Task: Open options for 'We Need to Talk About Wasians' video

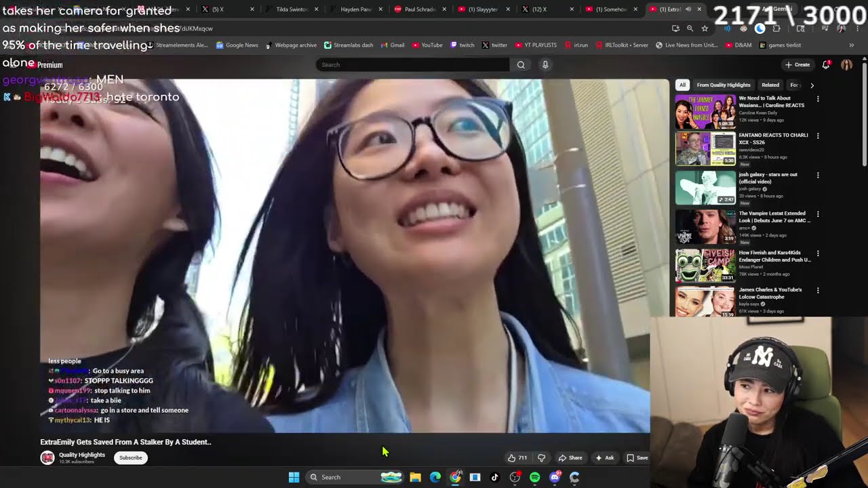Action: coord(818,99)
